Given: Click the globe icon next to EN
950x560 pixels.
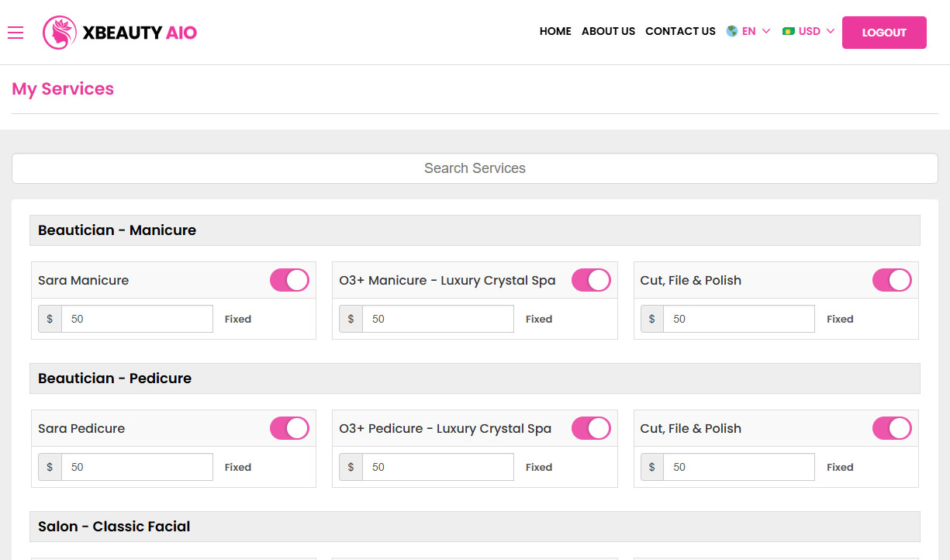Looking at the screenshot, I should 731,31.
